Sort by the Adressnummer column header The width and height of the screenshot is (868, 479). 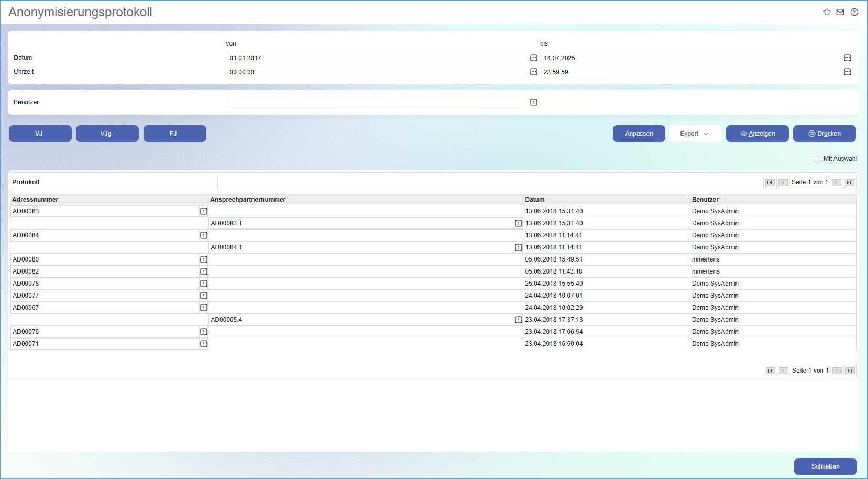35,200
